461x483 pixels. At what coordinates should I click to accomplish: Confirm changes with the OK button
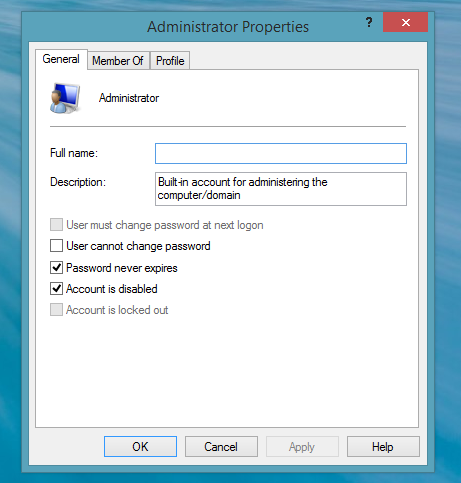tap(140, 446)
